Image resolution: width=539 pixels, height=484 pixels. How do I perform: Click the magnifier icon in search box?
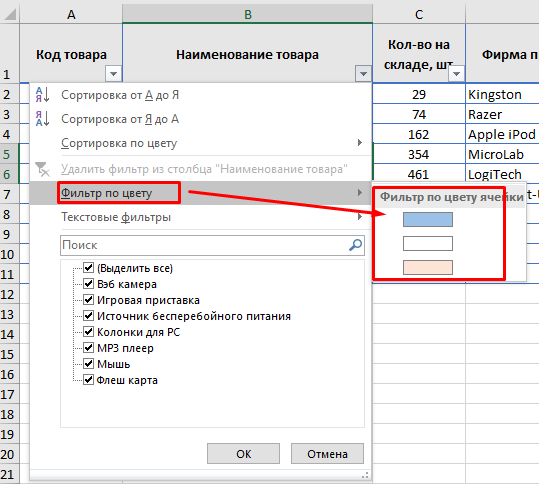pyautogui.click(x=355, y=245)
